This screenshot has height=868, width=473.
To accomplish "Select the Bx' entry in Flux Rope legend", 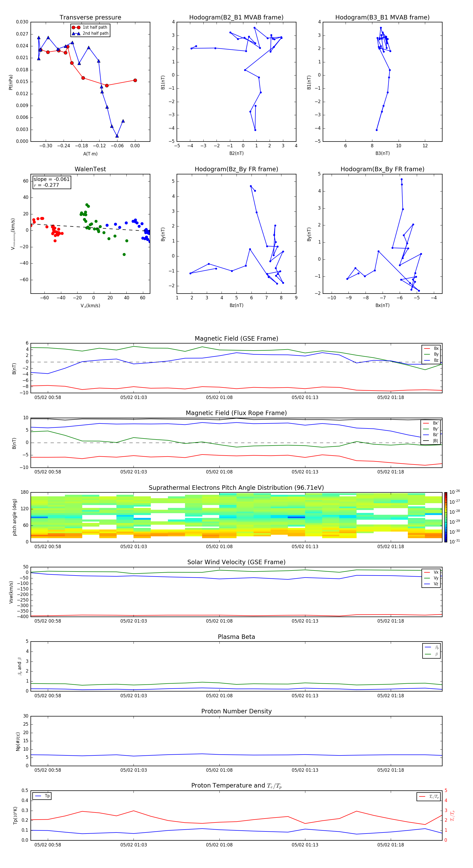I will [x=431, y=423].
